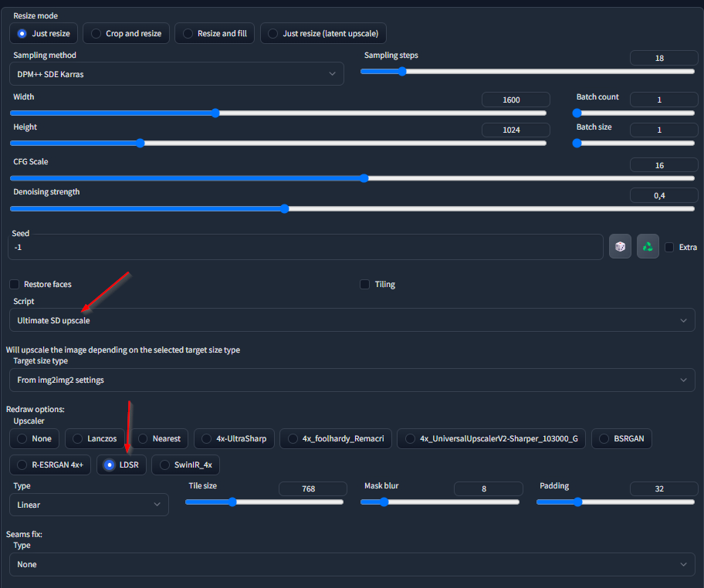Adjust the Mask blur slider
The image size is (704, 588).
pos(440,502)
